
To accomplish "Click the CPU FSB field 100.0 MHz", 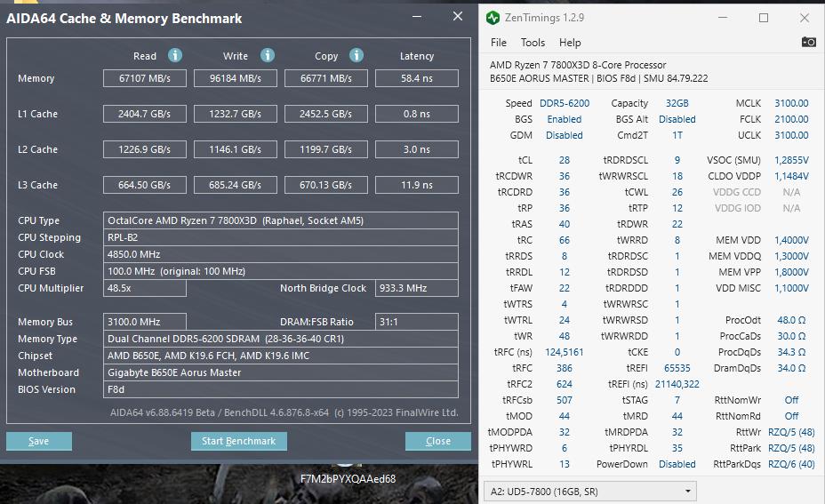I will tap(280, 271).
